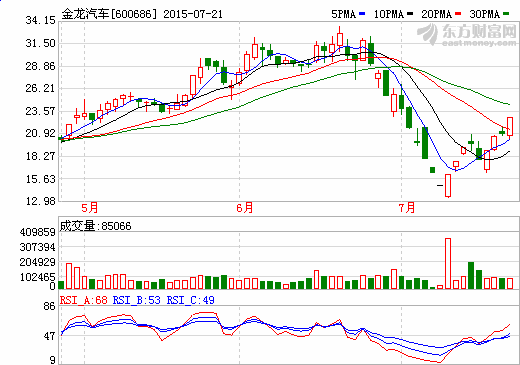Click the last red candlestick on the right
The height and width of the screenshot is (365, 520).
pyautogui.click(x=510, y=127)
